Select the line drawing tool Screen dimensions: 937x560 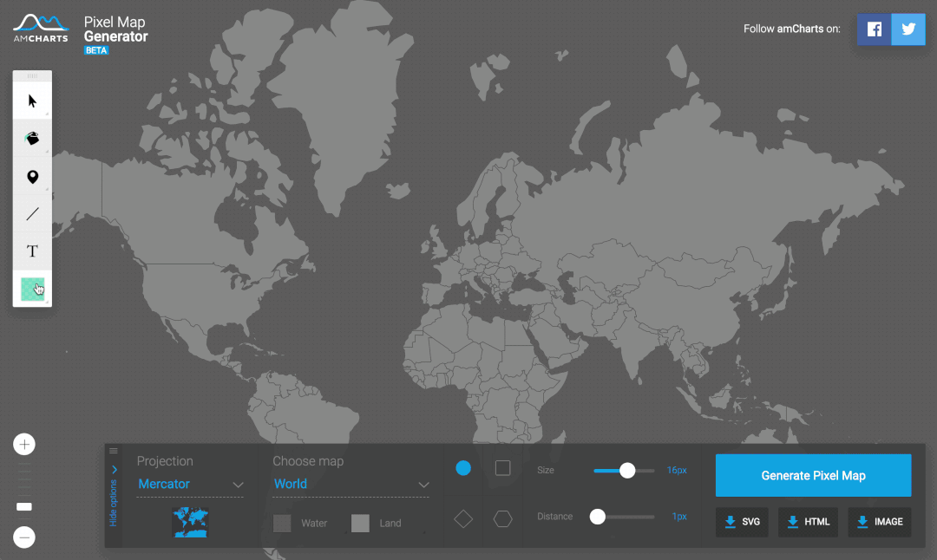[x=32, y=214]
